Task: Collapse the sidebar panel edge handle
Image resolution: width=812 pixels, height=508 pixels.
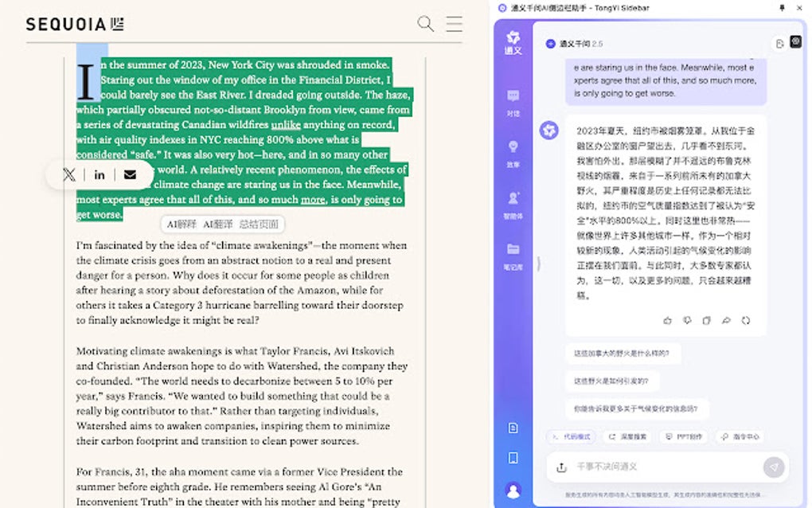Action: (539, 264)
